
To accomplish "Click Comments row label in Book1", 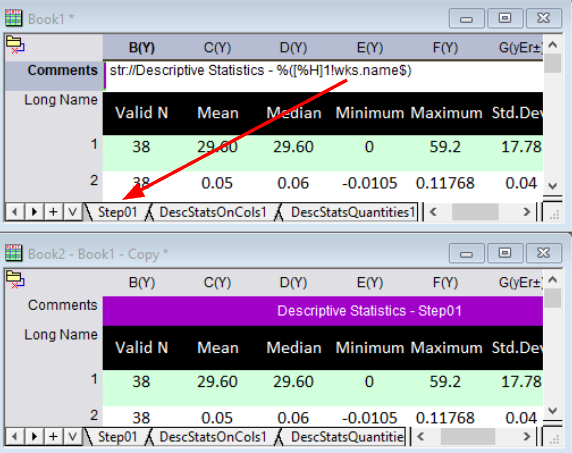I will tap(54, 76).
